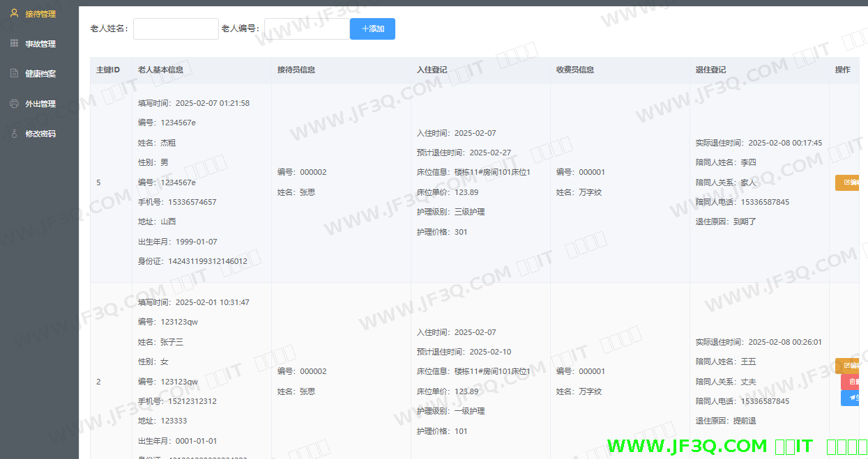Click the orange edit button in row 5

[847, 182]
